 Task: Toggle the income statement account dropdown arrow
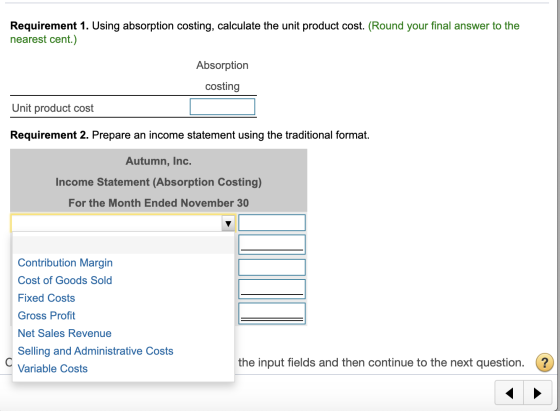228,224
